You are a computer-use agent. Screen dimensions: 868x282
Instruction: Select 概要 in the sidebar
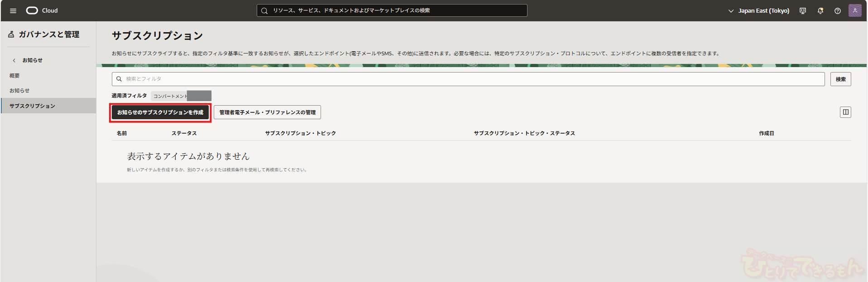[x=14, y=76]
